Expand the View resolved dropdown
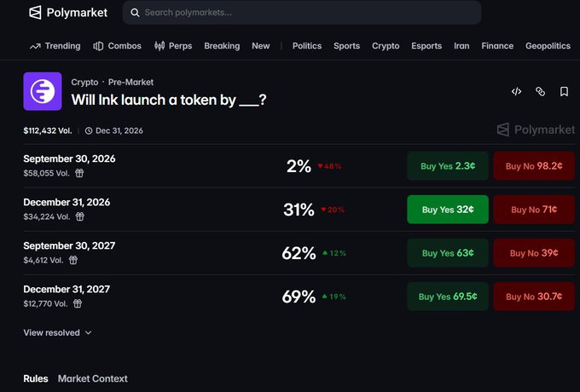 pyautogui.click(x=57, y=332)
